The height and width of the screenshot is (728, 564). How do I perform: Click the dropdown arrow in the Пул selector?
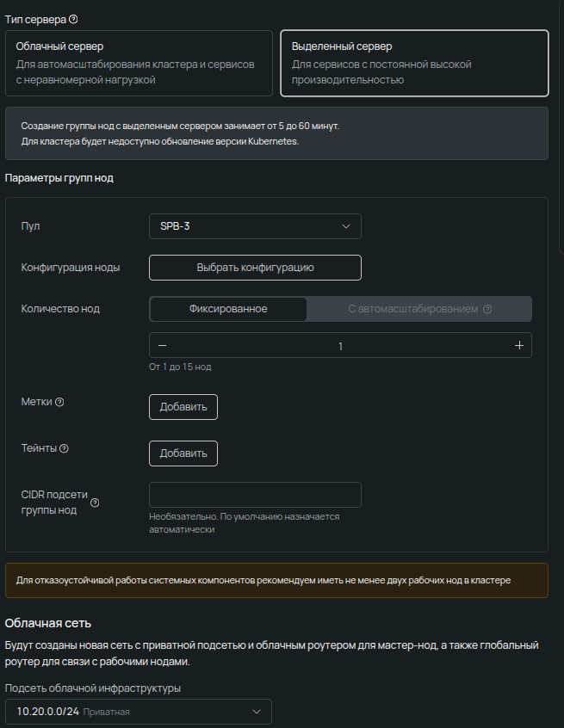[346, 226]
